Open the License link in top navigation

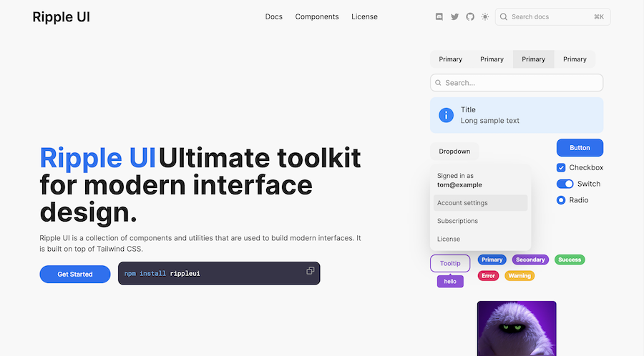point(364,17)
